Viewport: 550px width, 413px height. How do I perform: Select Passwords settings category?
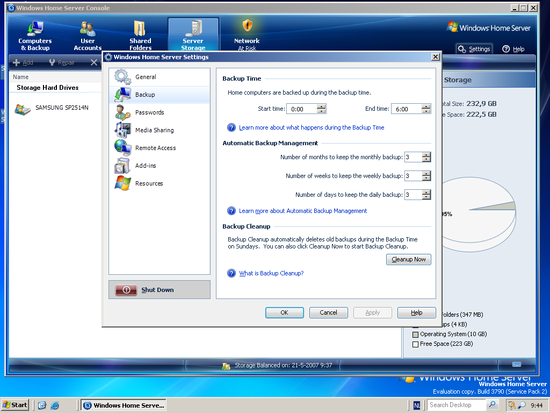click(x=160, y=112)
